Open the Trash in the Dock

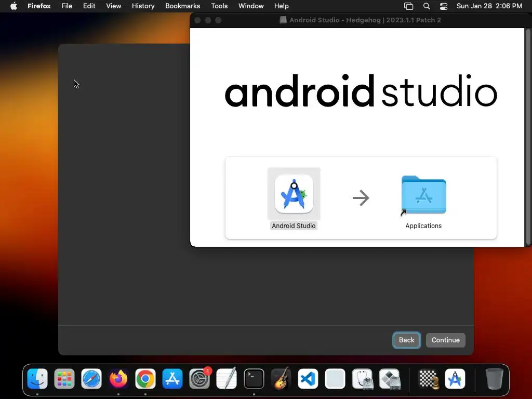point(494,379)
